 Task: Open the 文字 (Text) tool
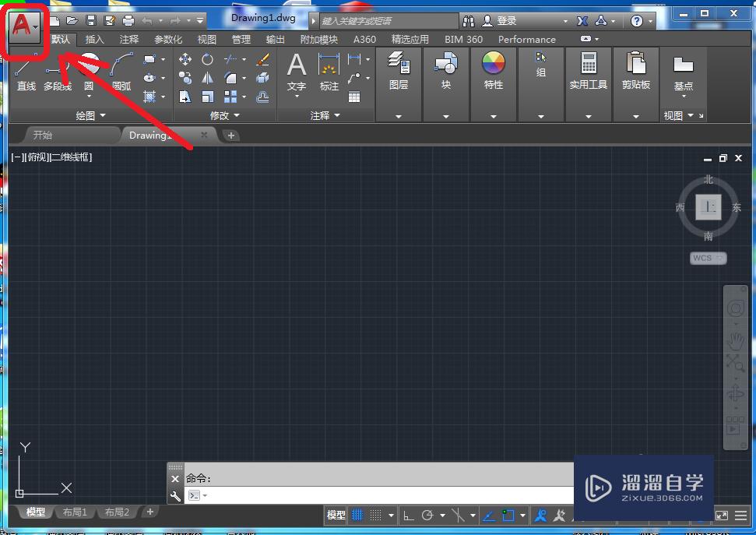(296, 75)
